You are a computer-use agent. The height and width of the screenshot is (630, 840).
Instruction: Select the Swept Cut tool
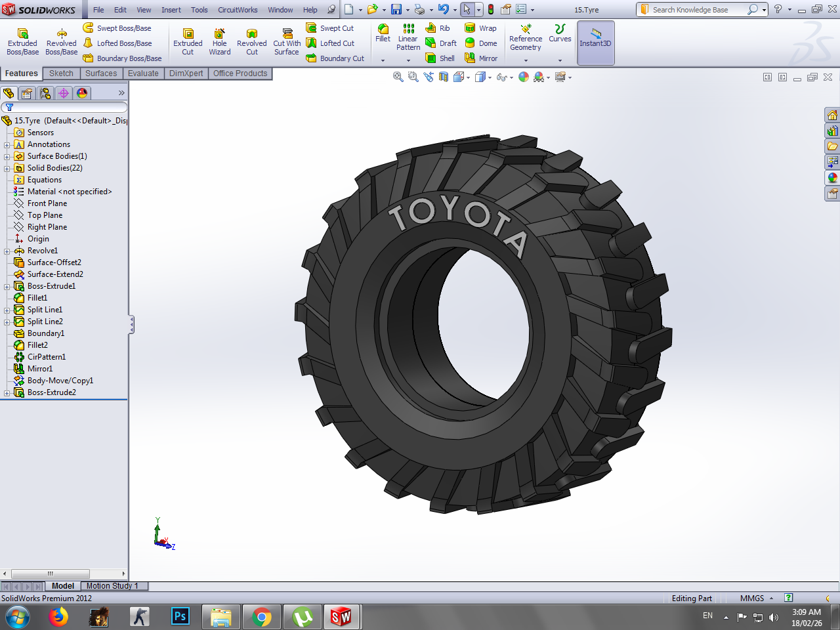329,28
